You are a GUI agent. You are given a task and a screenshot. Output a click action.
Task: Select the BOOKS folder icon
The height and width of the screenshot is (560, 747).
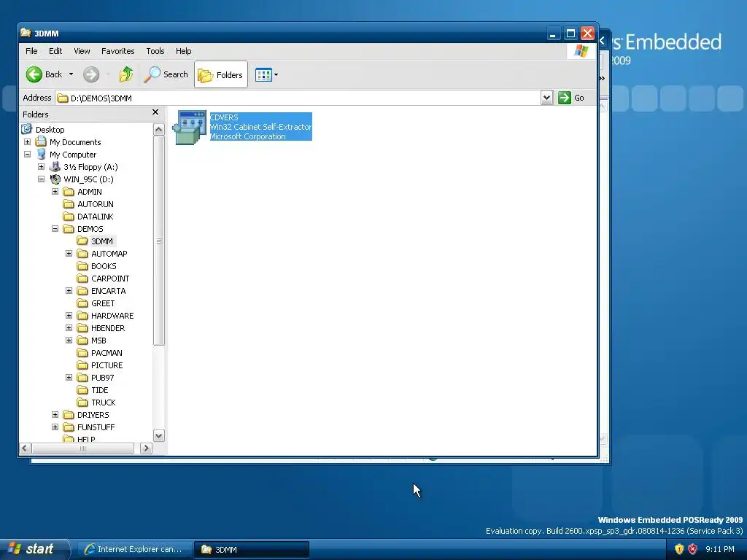(x=82, y=265)
